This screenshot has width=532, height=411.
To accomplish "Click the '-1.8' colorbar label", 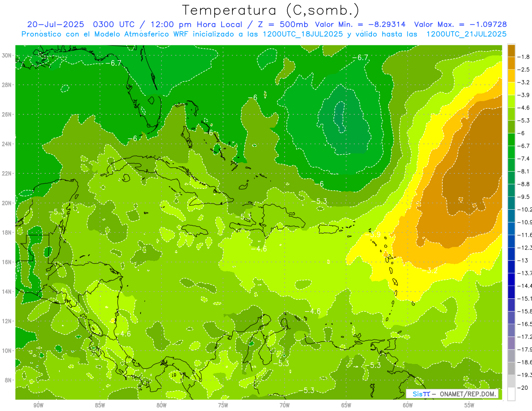I will pos(524,57).
